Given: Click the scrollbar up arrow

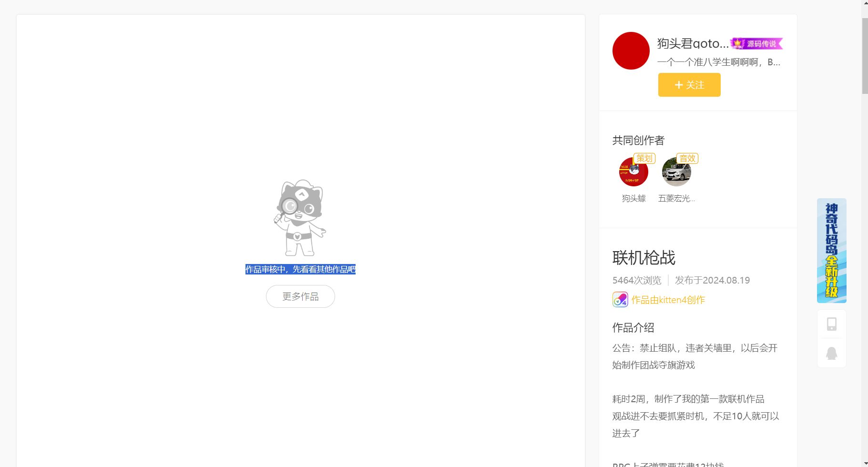Looking at the screenshot, I should 865,3.
